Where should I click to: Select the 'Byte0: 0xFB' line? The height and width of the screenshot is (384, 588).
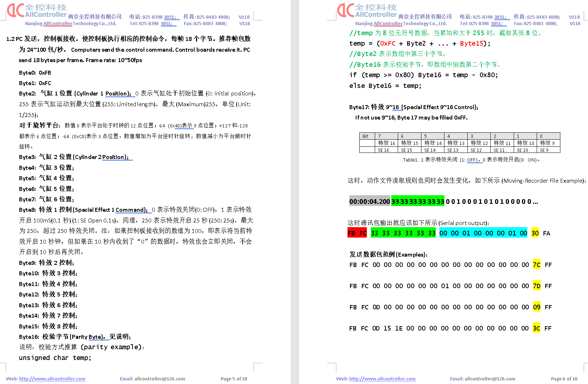[35, 72]
